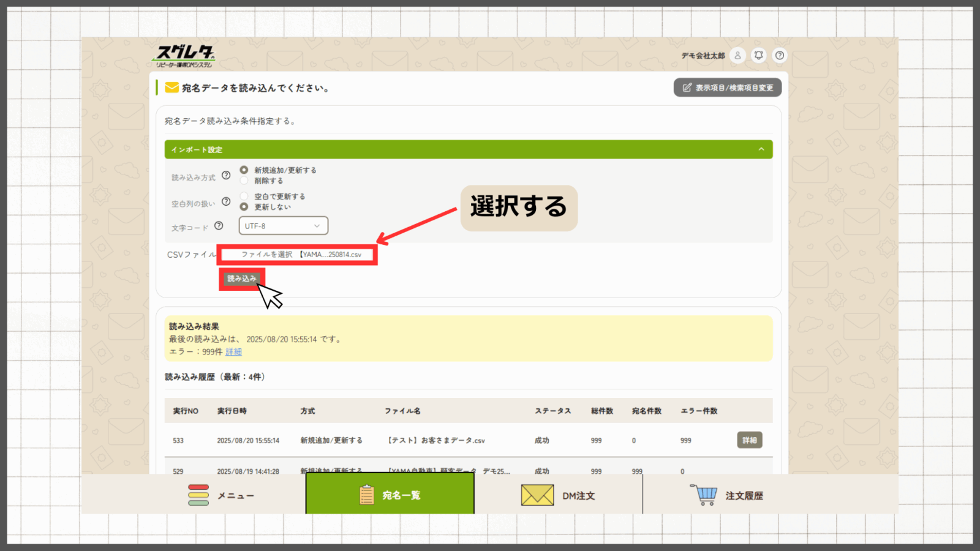Open the UTF-8 encoding dropdown
The width and height of the screenshot is (980, 551).
point(283,226)
